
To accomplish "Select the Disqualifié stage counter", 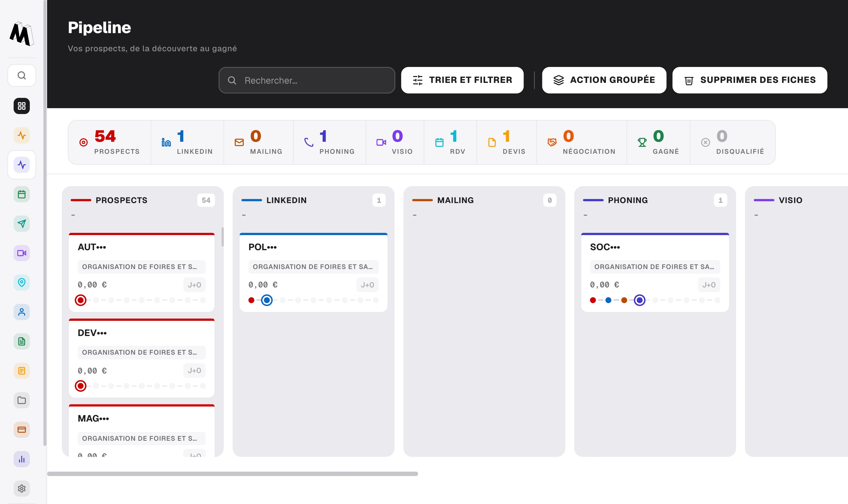I will [x=732, y=142].
